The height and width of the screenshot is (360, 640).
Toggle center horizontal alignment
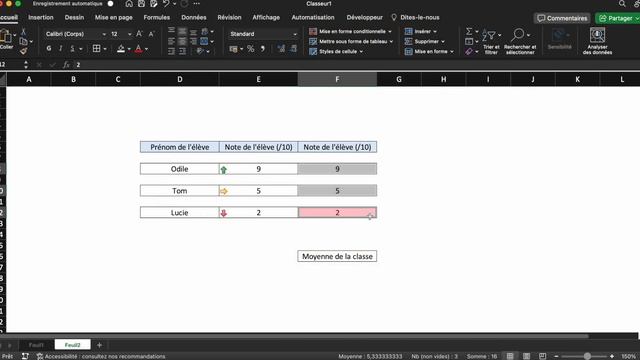(182, 41)
